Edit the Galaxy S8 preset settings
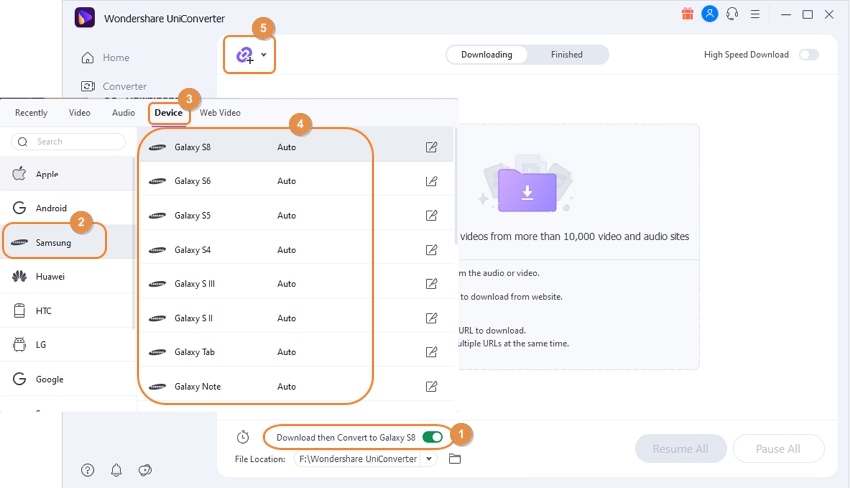The width and height of the screenshot is (850, 488). [x=431, y=147]
